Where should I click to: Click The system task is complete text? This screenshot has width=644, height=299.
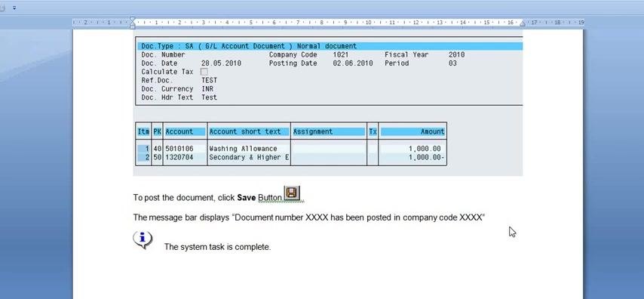[218, 247]
